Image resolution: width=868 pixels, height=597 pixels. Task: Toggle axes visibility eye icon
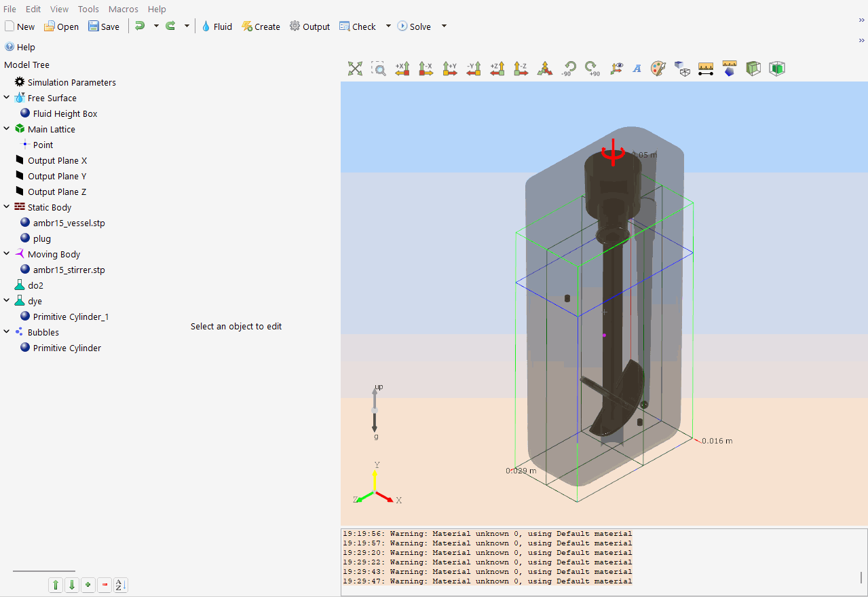click(616, 68)
